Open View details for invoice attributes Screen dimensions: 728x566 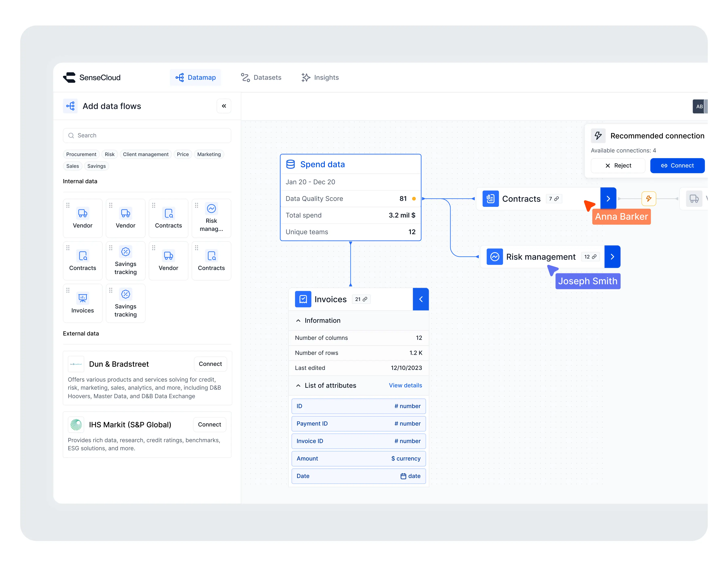point(405,385)
